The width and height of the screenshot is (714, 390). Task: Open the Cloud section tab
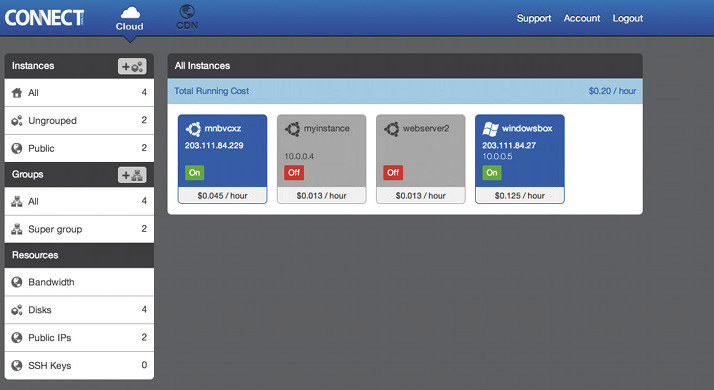pos(129,19)
